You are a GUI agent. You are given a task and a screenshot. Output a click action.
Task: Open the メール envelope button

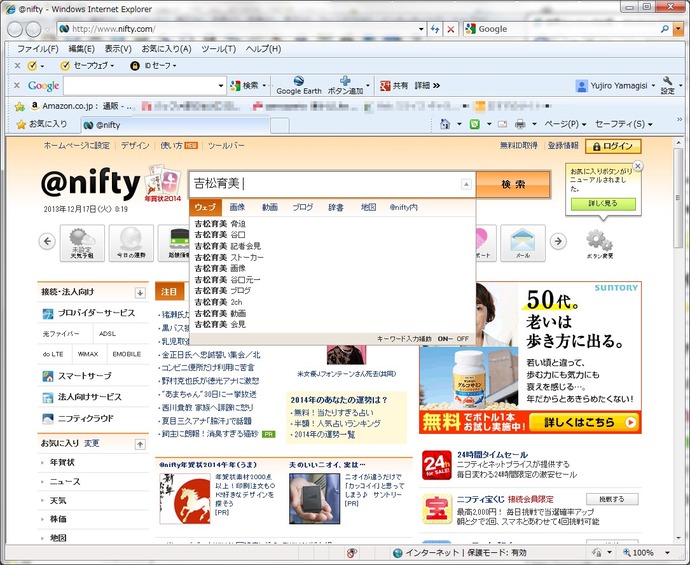point(523,243)
